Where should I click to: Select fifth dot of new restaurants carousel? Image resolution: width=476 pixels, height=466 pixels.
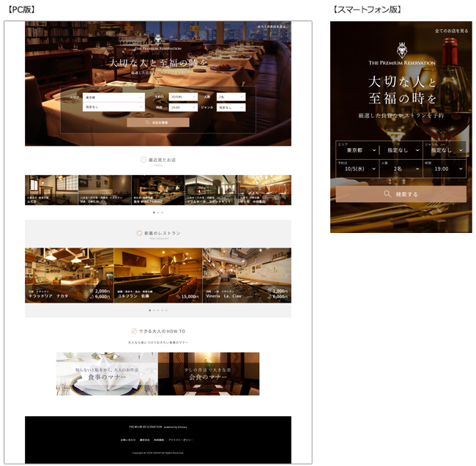coord(167,311)
